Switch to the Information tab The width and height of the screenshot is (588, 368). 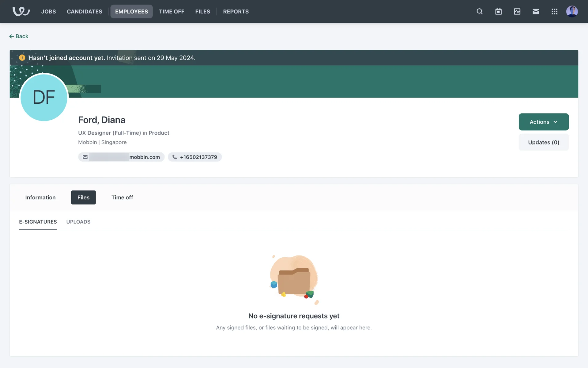tap(40, 197)
